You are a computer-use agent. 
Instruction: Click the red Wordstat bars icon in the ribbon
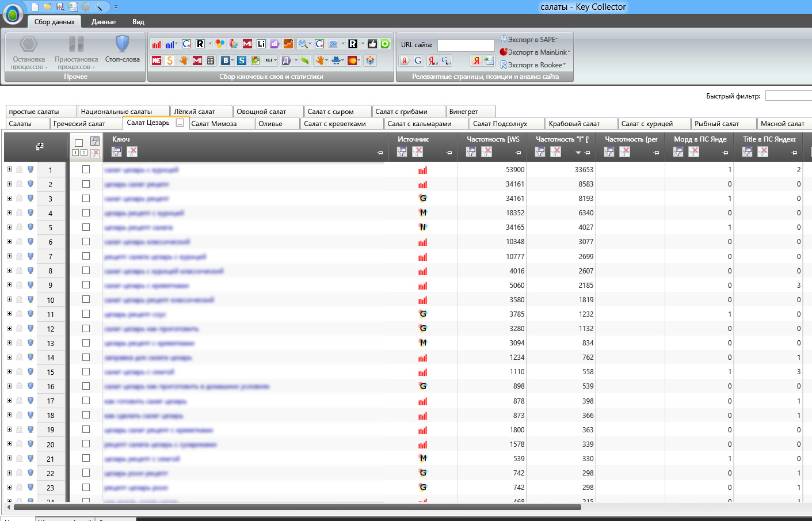[157, 44]
